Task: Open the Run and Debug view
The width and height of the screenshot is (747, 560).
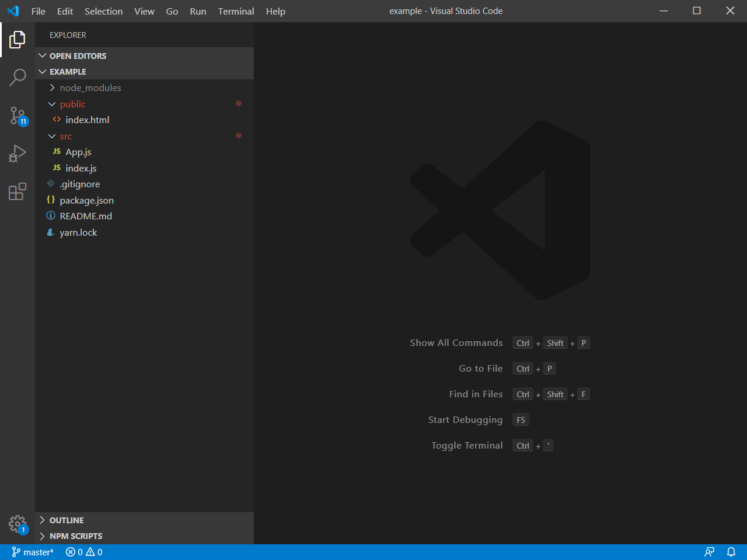Action: point(18,153)
